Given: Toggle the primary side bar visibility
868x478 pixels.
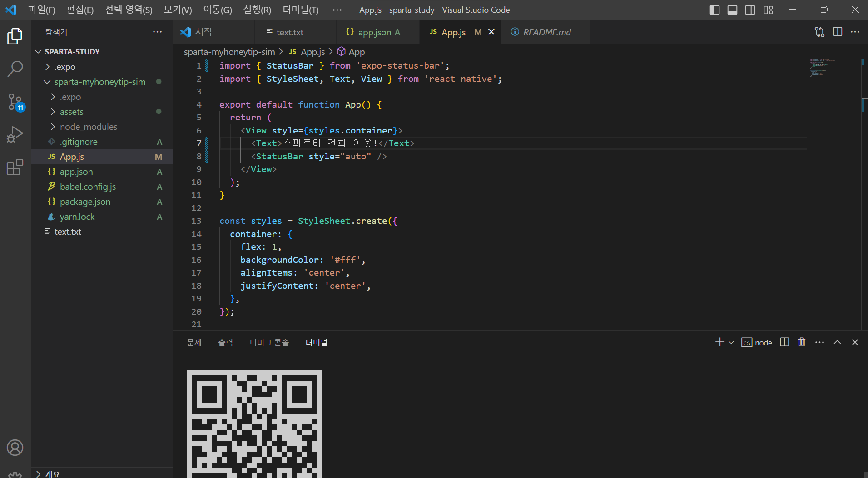Looking at the screenshot, I should click(x=714, y=10).
